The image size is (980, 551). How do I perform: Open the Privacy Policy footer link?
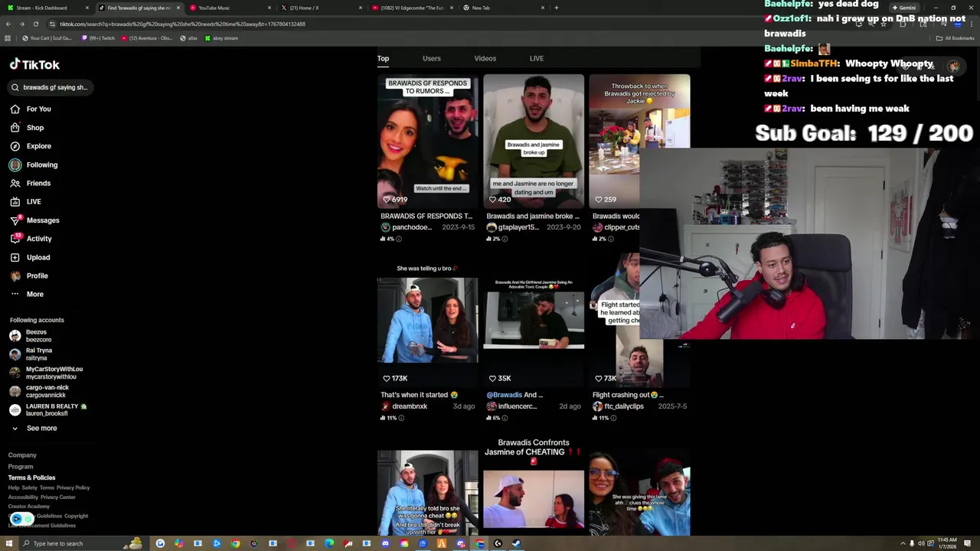point(73,487)
